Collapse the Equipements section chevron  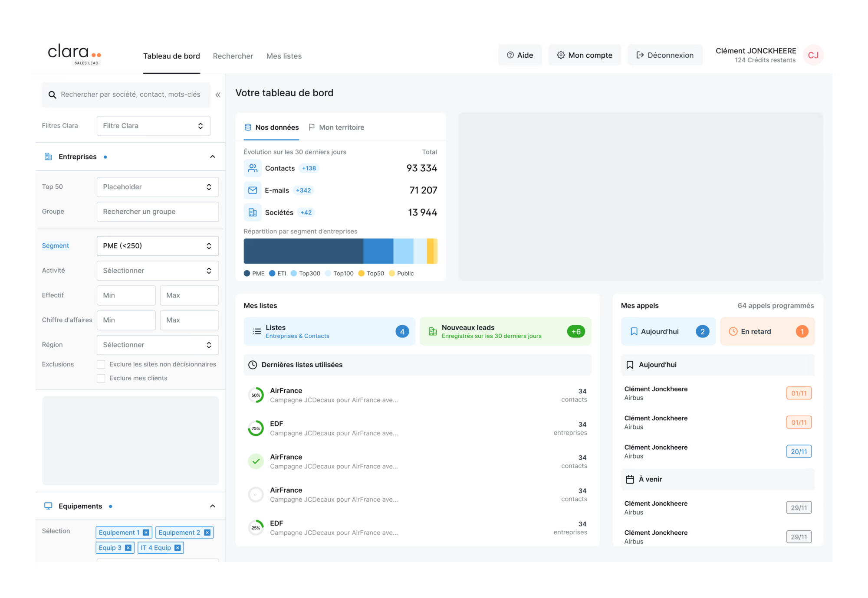[x=213, y=506]
